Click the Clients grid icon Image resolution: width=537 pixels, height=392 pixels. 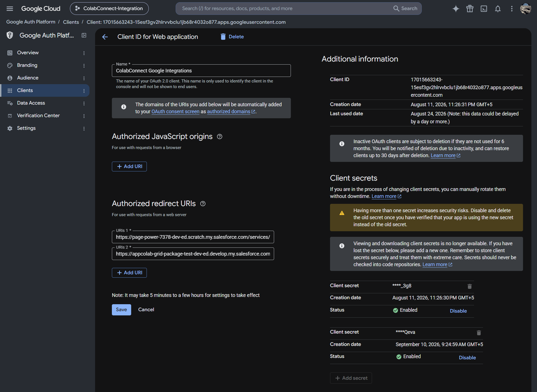click(x=10, y=91)
